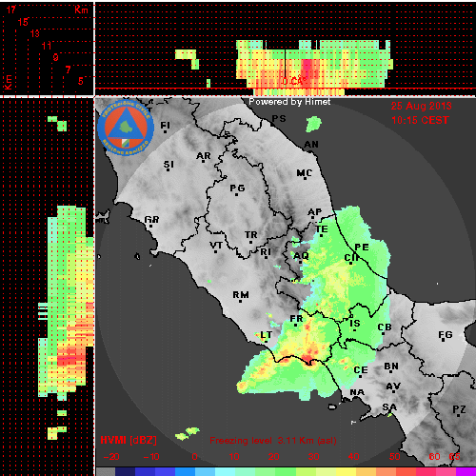Image resolution: width=476 pixels, height=476 pixels.
Task: Click the PG city label
Action: [x=237, y=188]
